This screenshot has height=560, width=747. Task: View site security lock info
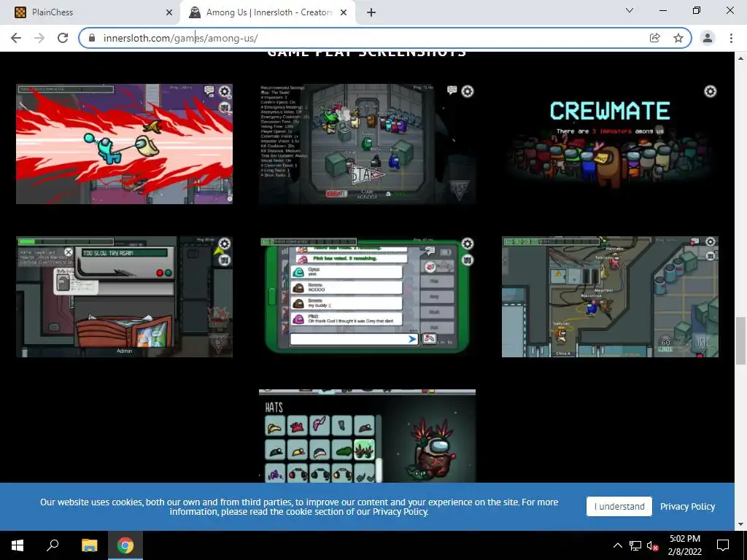(x=92, y=38)
